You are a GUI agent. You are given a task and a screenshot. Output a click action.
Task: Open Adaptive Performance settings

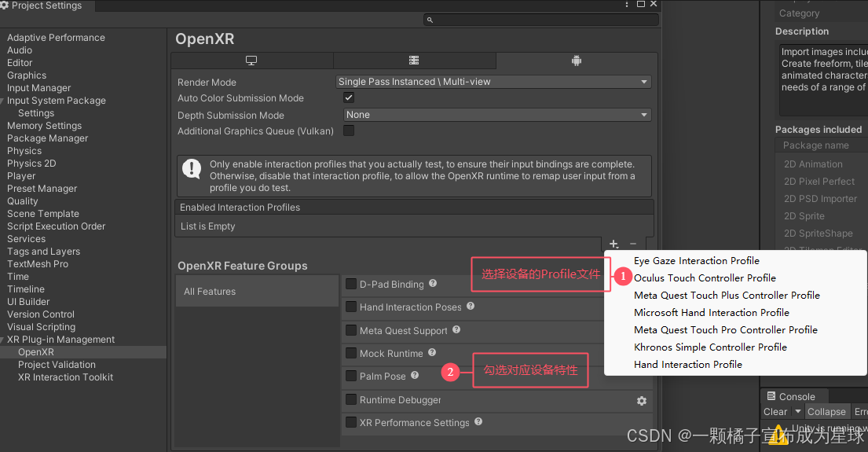(x=56, y=38)
